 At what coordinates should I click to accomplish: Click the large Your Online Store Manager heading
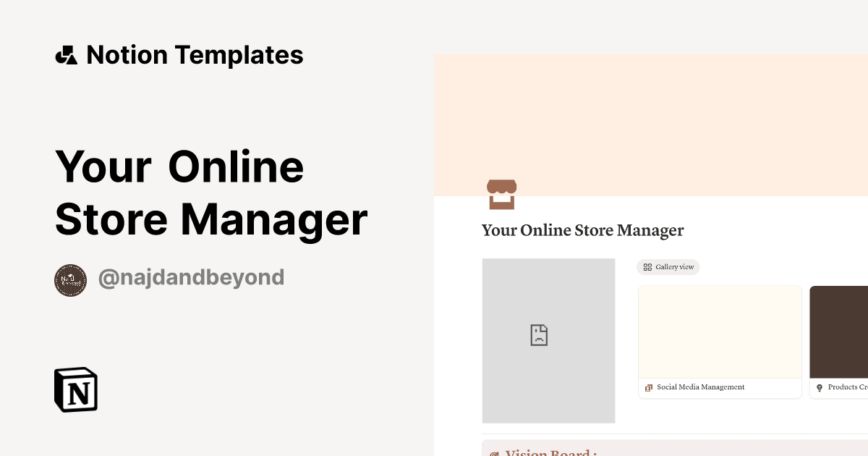coord(210,192)
